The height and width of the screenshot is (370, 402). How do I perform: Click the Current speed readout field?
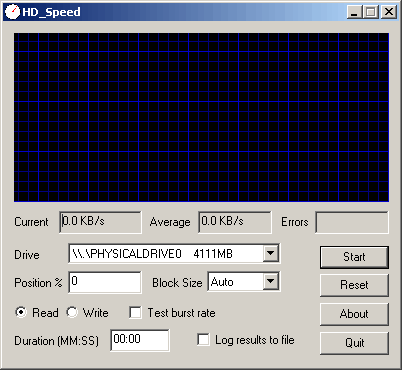pyautogui.click(x=100, y=222)
